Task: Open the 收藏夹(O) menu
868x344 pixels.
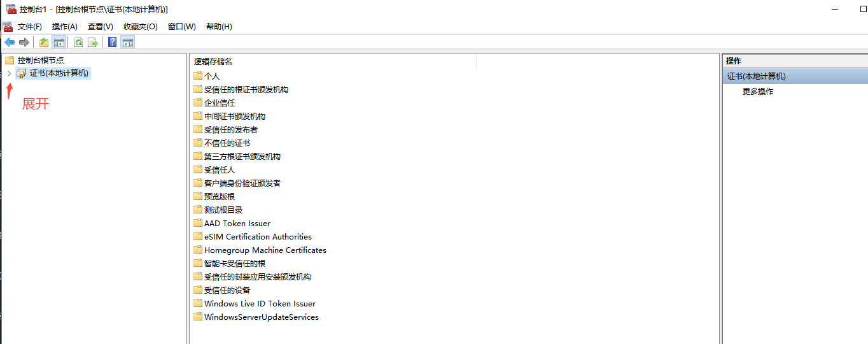Action: click(x=141, y=27)
